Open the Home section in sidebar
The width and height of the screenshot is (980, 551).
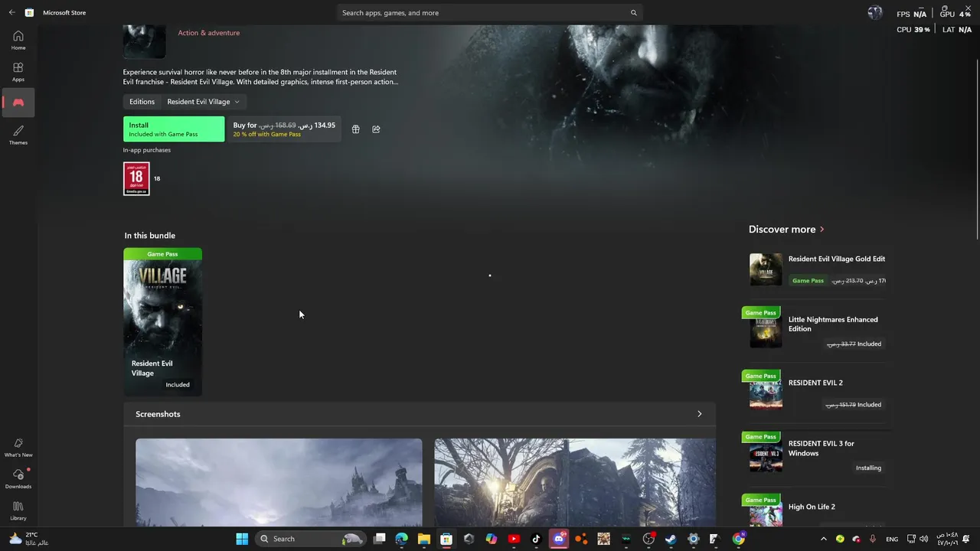[18, 41]
